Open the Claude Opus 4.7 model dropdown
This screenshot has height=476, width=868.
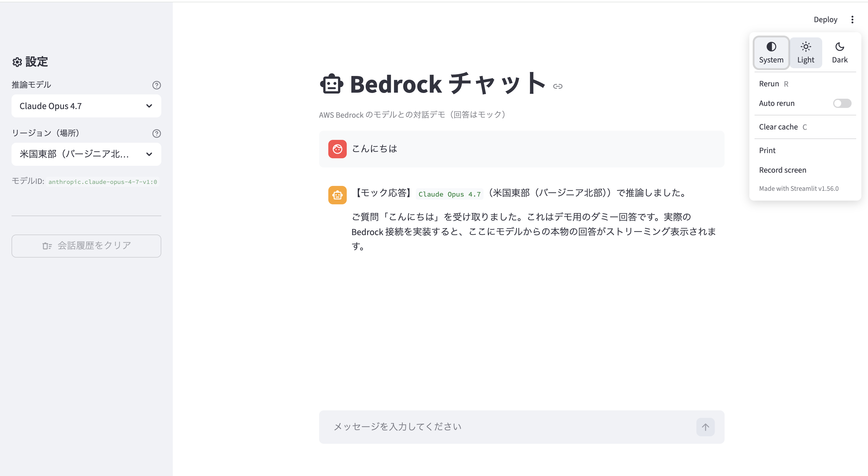click(86, 106)
